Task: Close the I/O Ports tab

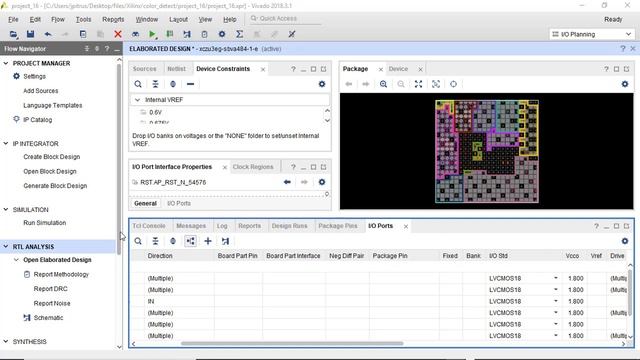Action: point(406,226)
